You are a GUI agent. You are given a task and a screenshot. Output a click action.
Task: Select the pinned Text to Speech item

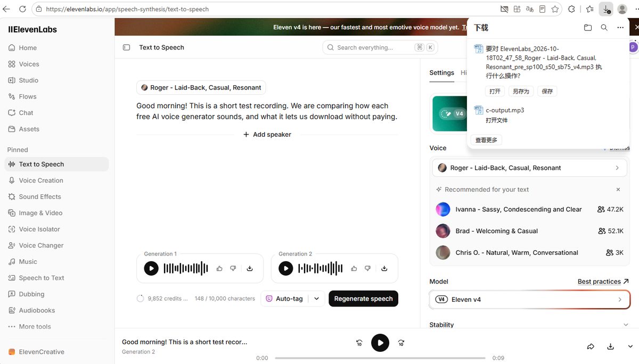pos(57,164)
